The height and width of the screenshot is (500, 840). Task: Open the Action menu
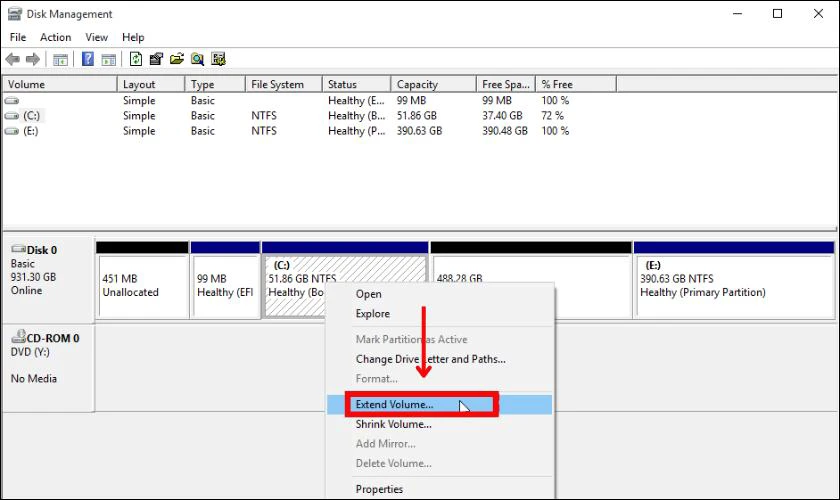56,37
